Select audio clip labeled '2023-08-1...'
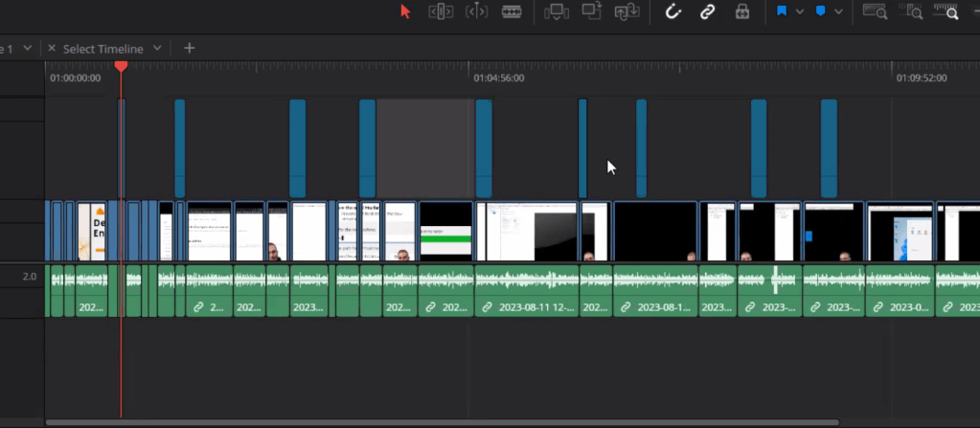 pos(655,290)
